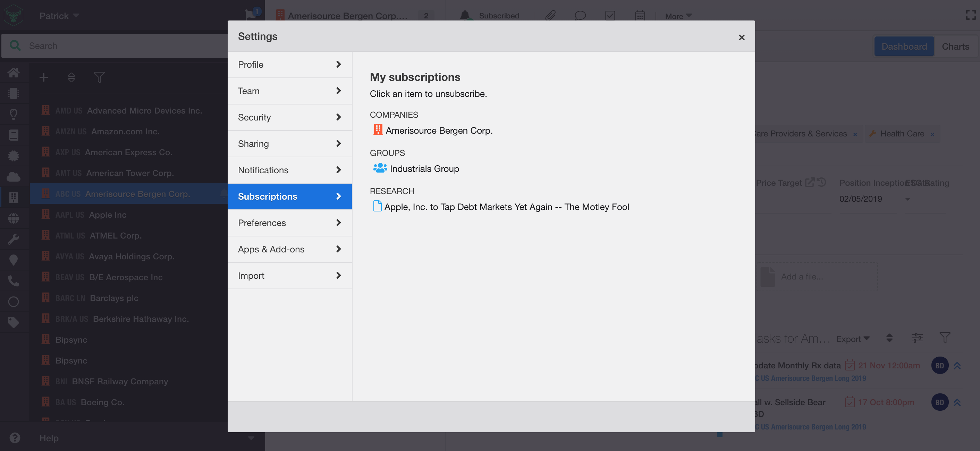Click the filter funnel icon above company list
The image size is (980, 451).
click(99, 77)
